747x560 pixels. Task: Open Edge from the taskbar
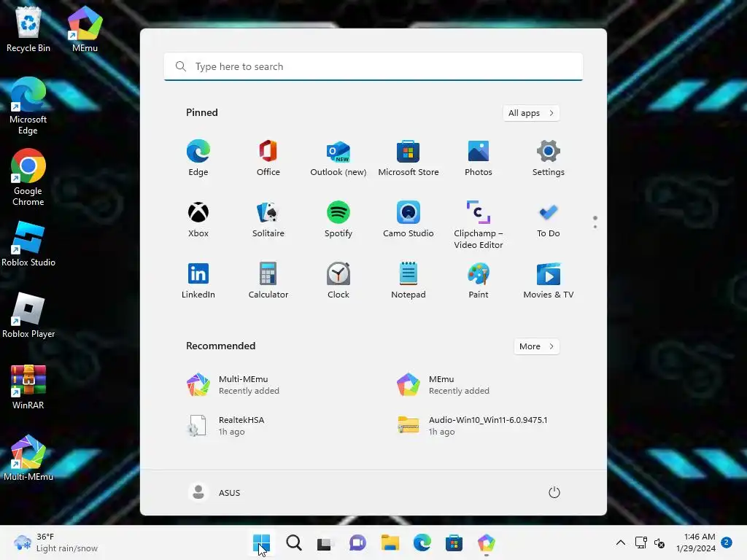[x=422, y=542]
